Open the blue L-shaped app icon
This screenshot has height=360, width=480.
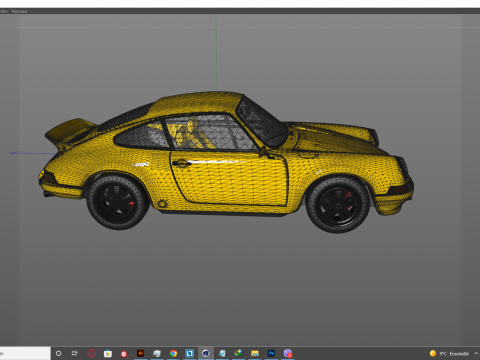click(189, 353)
